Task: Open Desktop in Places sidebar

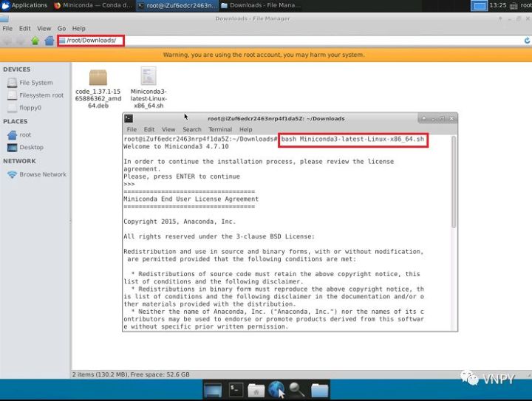Action: [x=25, y=148]
